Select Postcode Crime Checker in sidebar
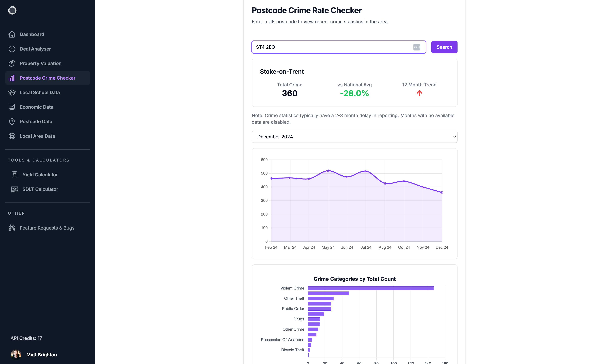Screen dimensions: 614x364 pyautogui.click(x=47, y=78)
